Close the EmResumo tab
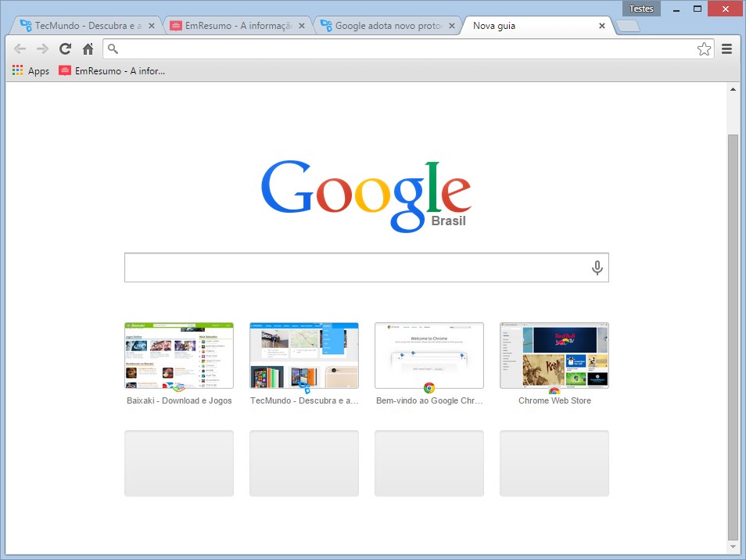The image size is (746, 560). click(x=302, y=26)
